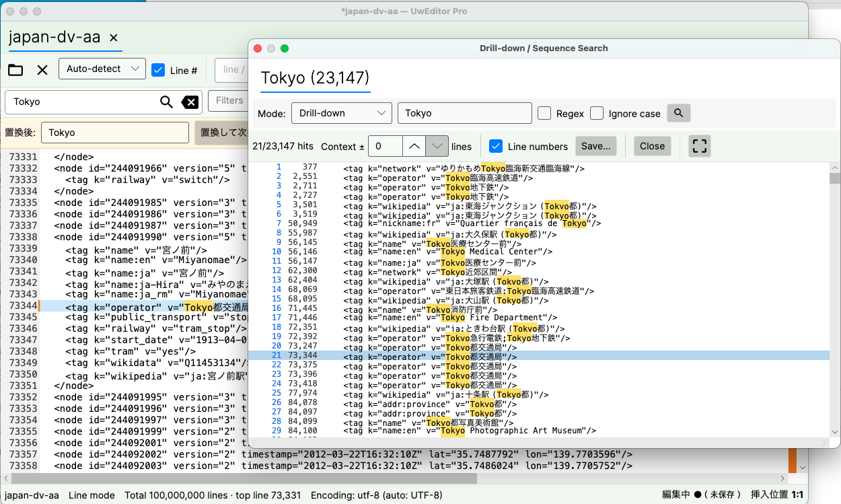This screenshot has width=841, height=504.
Task: Click the main editor horizontal scrollbar
Action: (244, 478)
